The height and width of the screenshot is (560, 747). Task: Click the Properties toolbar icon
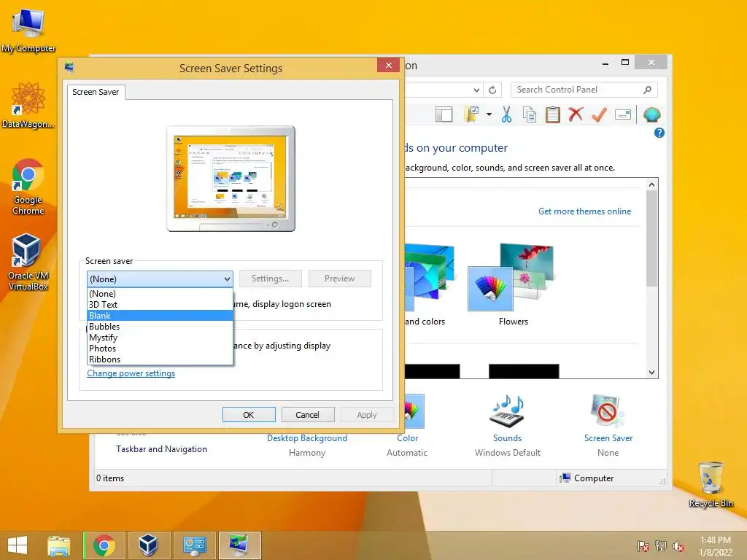[623, 114]
